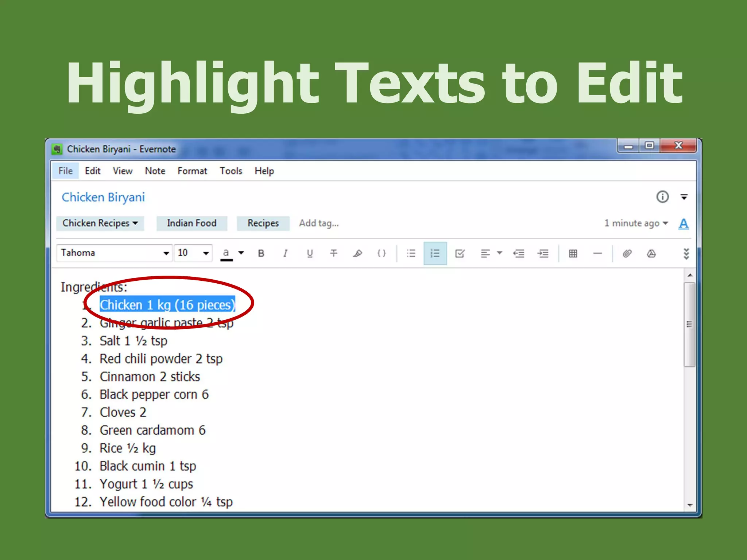Click the 'Ingredients:' heading text
The width and height of the screenshot is (747, 560).
coord(94,287)
